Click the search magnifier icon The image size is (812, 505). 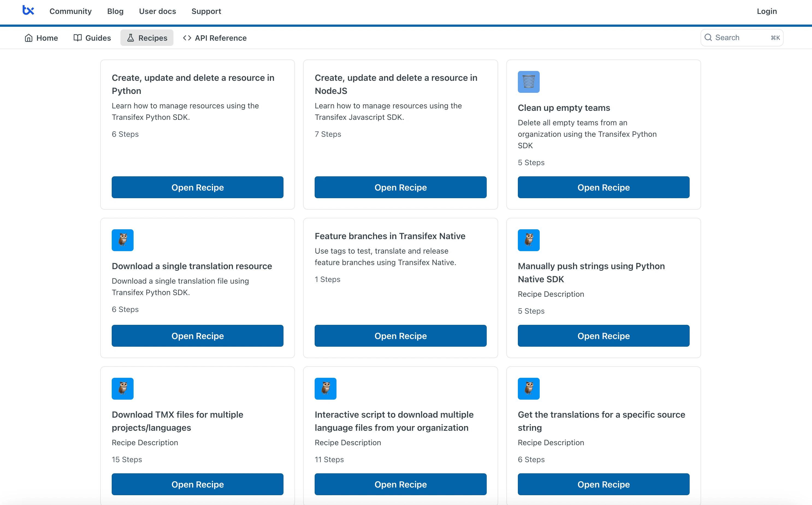click(708, 37)
